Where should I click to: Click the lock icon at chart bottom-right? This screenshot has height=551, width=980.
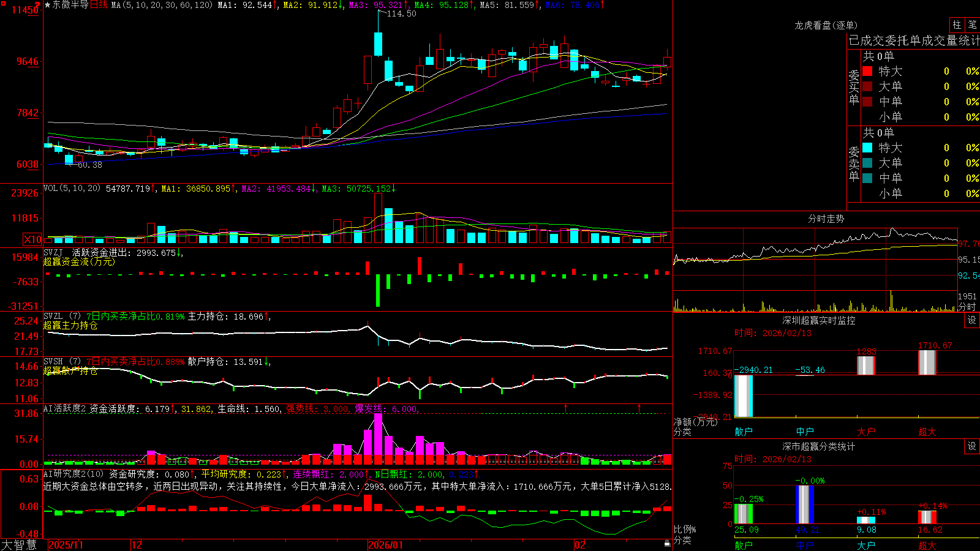coord(667,544)
